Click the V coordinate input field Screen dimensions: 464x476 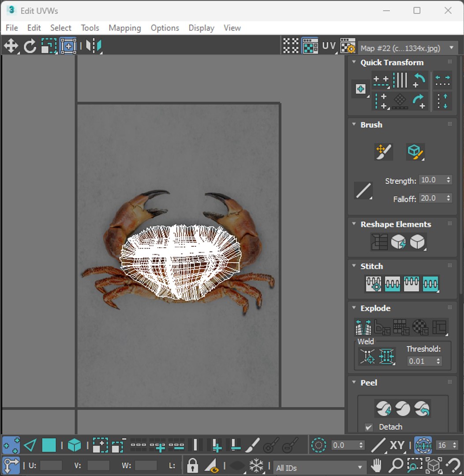[x=98, y=465]
